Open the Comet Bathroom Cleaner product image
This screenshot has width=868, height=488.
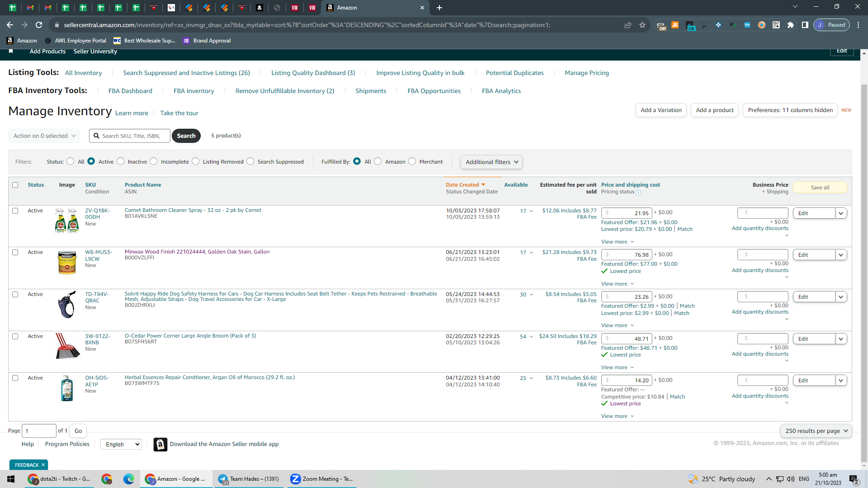point(66,221)
